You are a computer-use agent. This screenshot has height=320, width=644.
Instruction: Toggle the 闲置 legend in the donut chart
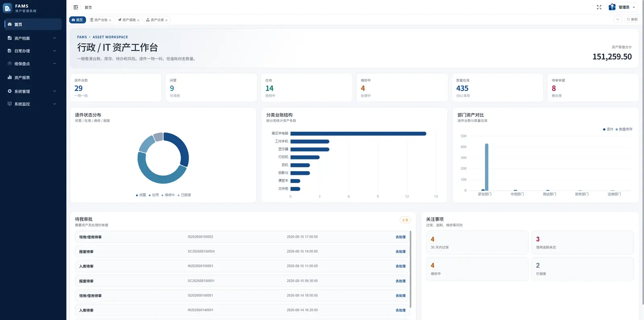coord(141,195)
